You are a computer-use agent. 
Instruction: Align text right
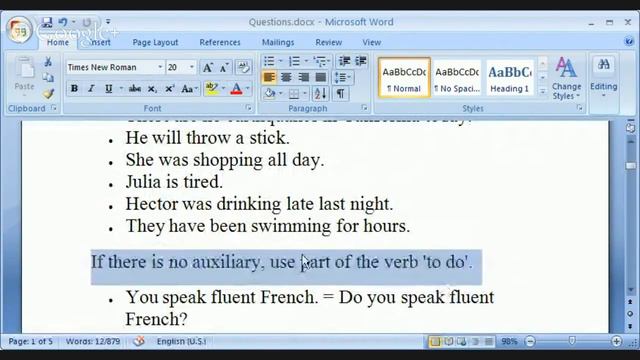pyautogui.click(x=303, y=77)
